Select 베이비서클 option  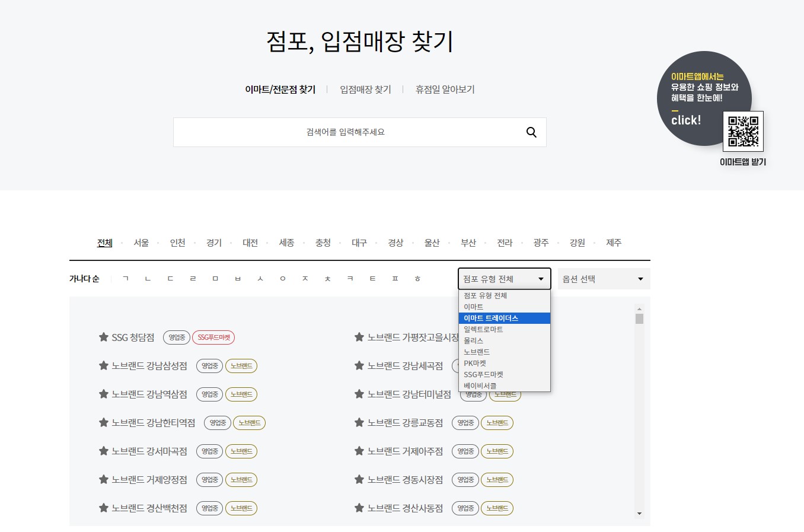(505, 386)
